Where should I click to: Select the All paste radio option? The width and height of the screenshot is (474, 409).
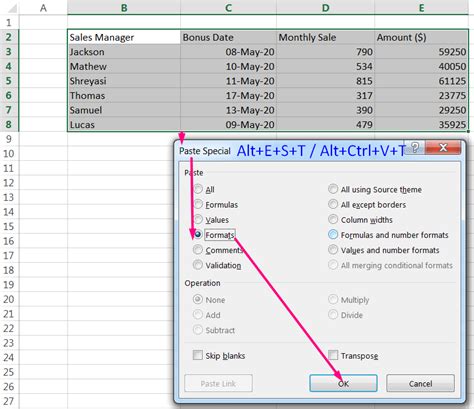[198, 189]
